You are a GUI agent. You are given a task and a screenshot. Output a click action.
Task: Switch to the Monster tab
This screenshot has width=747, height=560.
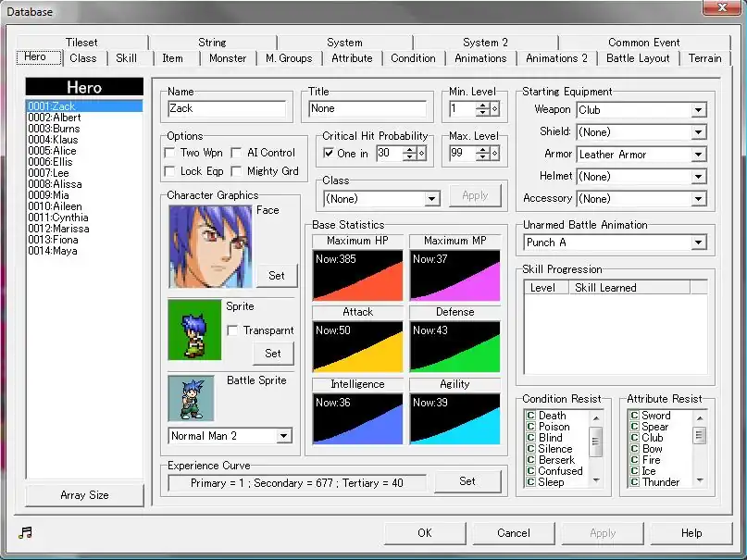click(x=228, y=57)
